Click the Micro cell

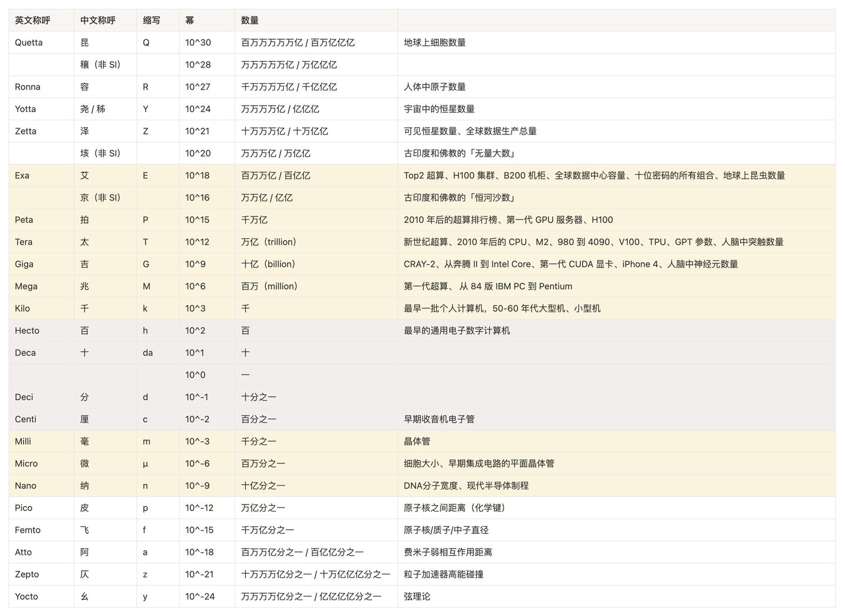(x=41, y=463)
